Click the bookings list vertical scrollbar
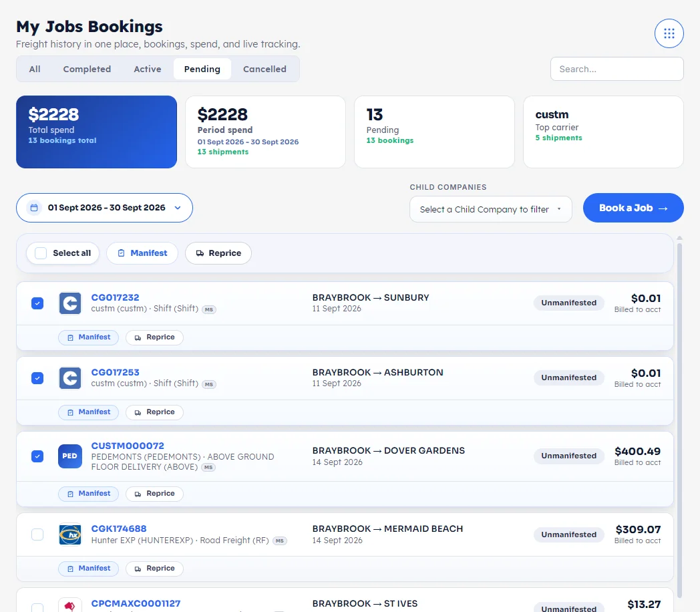Viewport: 700px width, 612px height. click(x=679, y=420)
